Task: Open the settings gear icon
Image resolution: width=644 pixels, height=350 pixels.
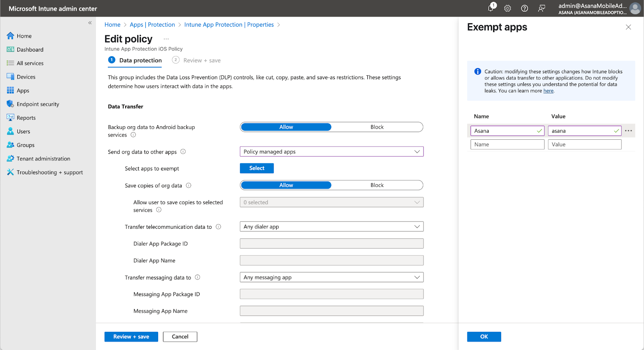Action: click(508, 8)
